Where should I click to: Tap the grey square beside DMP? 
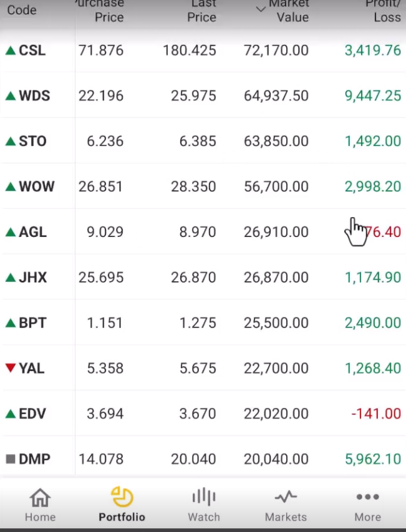10,459
